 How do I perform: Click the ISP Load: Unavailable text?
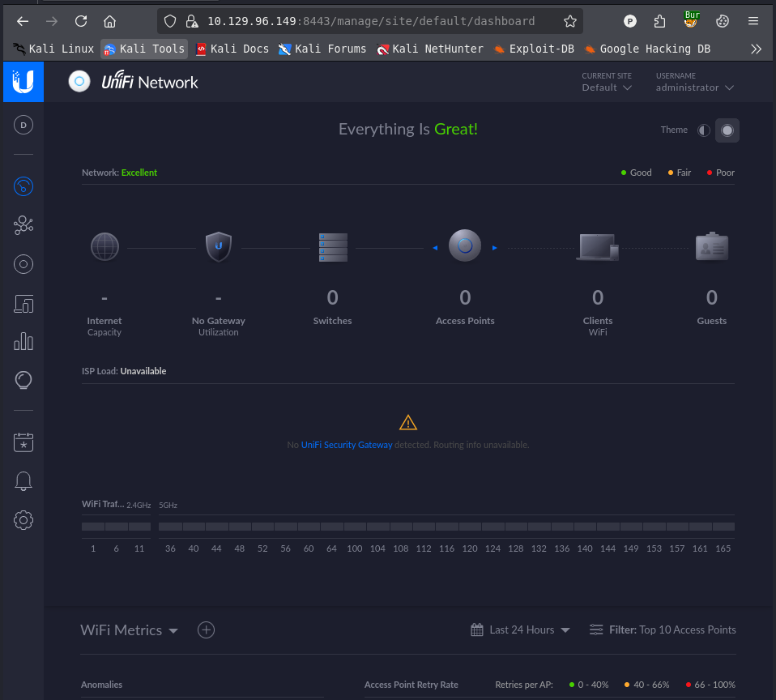(124, 371)
